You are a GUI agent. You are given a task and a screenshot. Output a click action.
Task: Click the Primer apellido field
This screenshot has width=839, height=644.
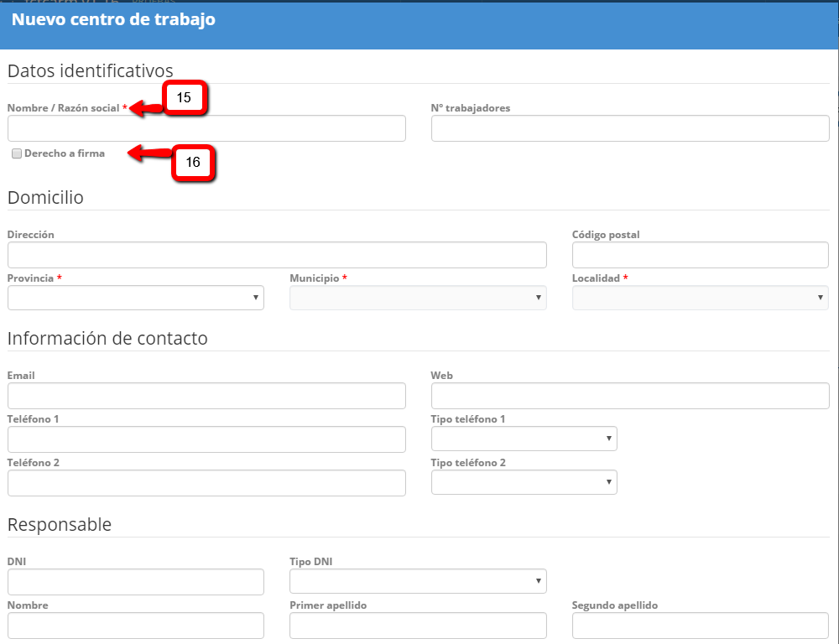point(418,626)
